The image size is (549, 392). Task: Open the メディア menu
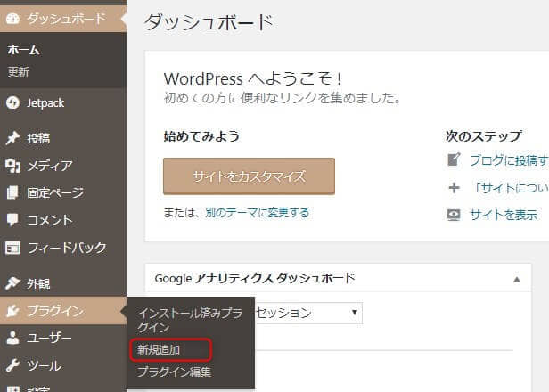click(63, 165)
